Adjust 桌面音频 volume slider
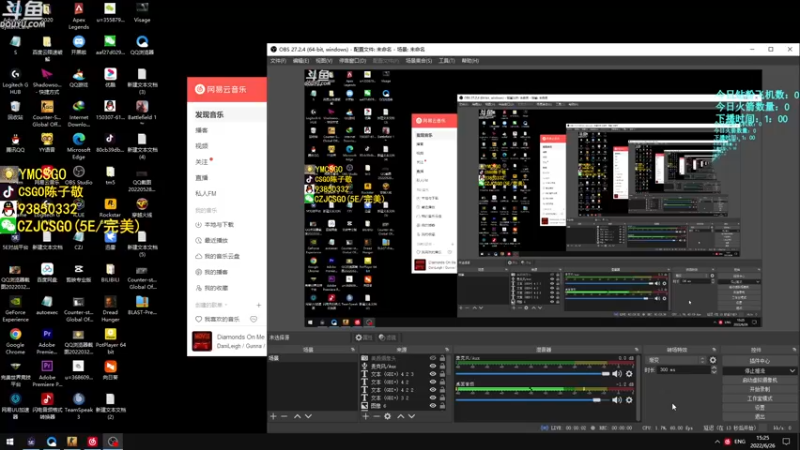The height and width of the screenshot is (450, 800). (x=533, y=400)
